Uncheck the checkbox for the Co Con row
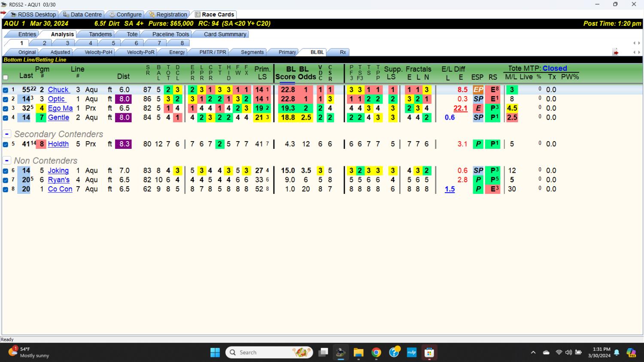644x362 pixels. (6, 189)
